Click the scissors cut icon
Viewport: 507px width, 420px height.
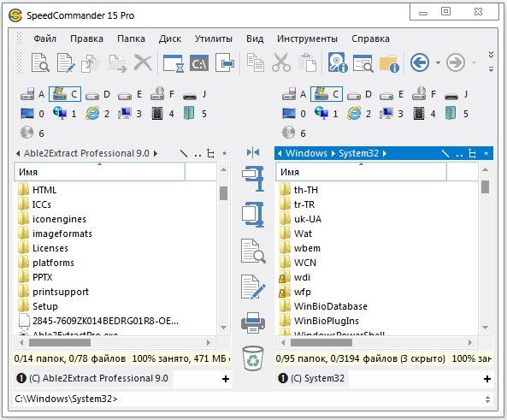tap(281, 62)
